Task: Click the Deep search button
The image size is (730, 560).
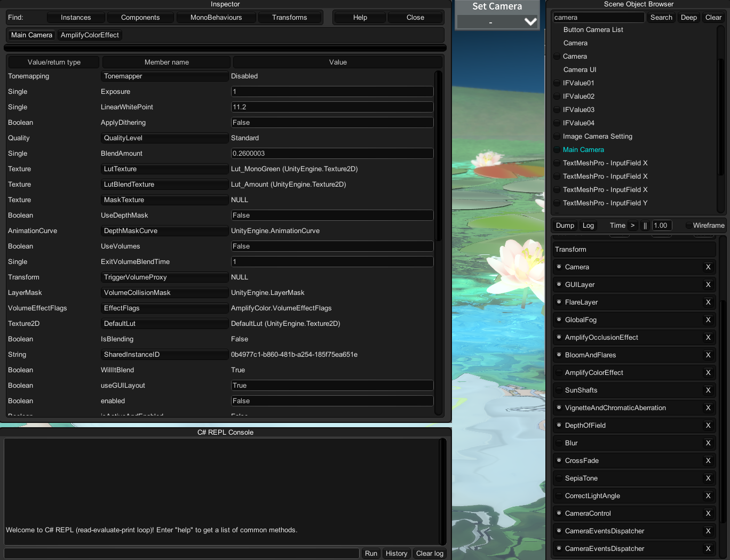Action: [688, 17]
